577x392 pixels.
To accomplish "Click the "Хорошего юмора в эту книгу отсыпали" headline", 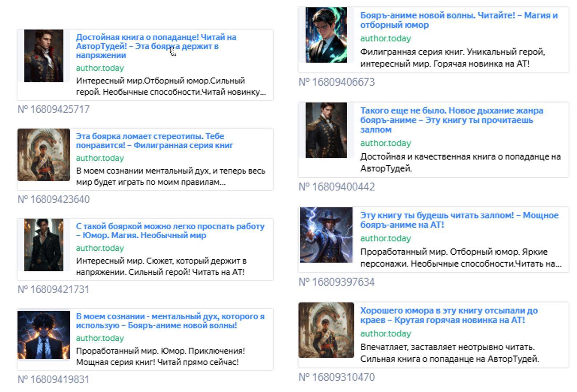I will point(449,315).
